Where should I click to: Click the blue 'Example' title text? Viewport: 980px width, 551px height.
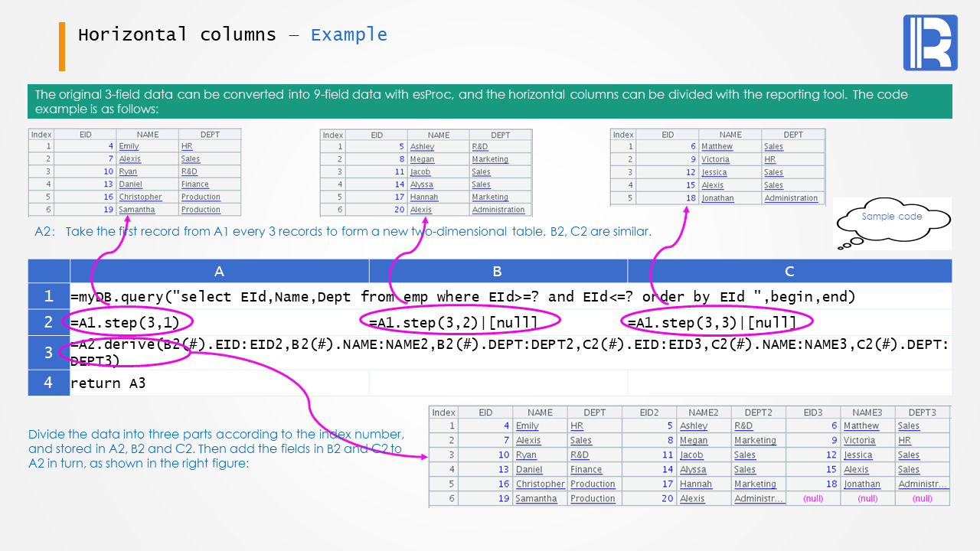[348, 35]
